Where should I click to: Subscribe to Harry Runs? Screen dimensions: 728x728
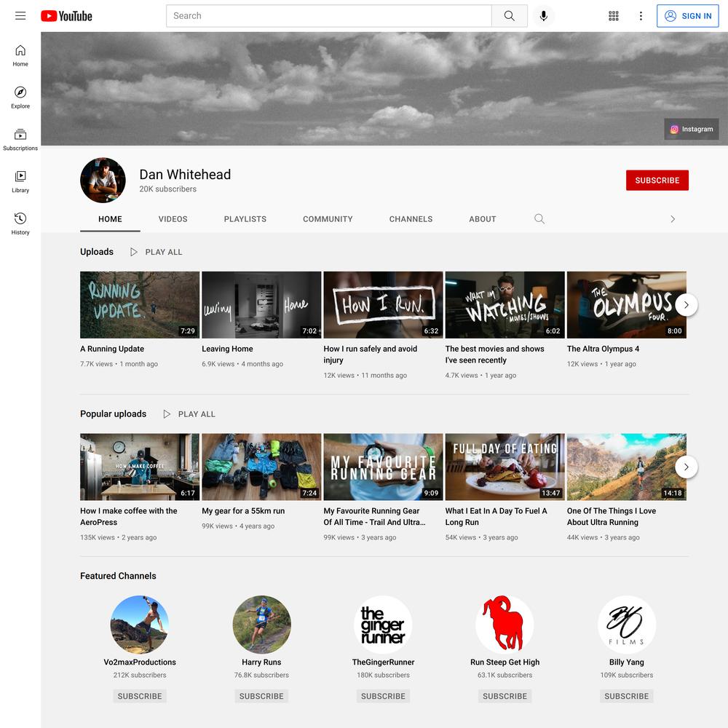(x=261, y=696)
